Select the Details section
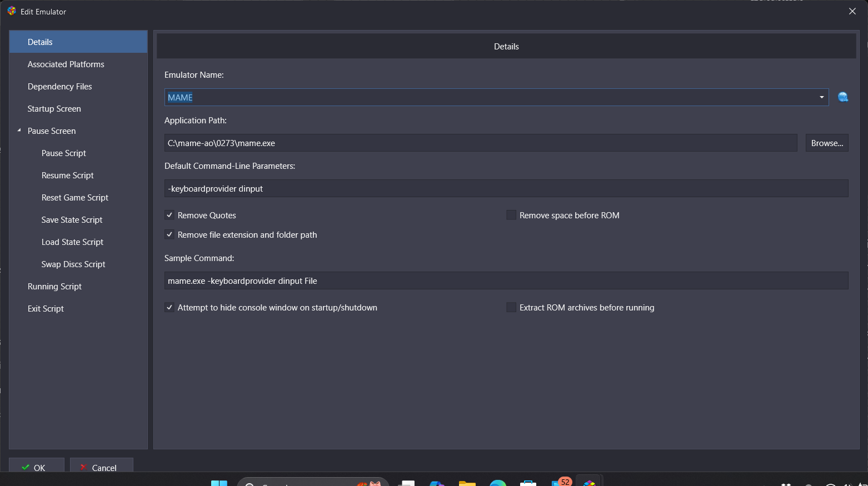The width and height of the screenshot is (868, 486). [x=78, y=42]
